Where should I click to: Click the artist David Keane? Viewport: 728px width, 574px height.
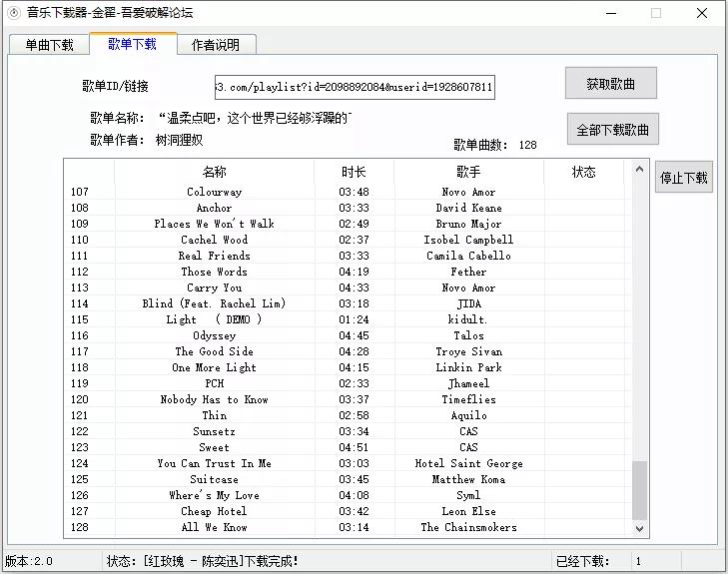coord(468,208)
